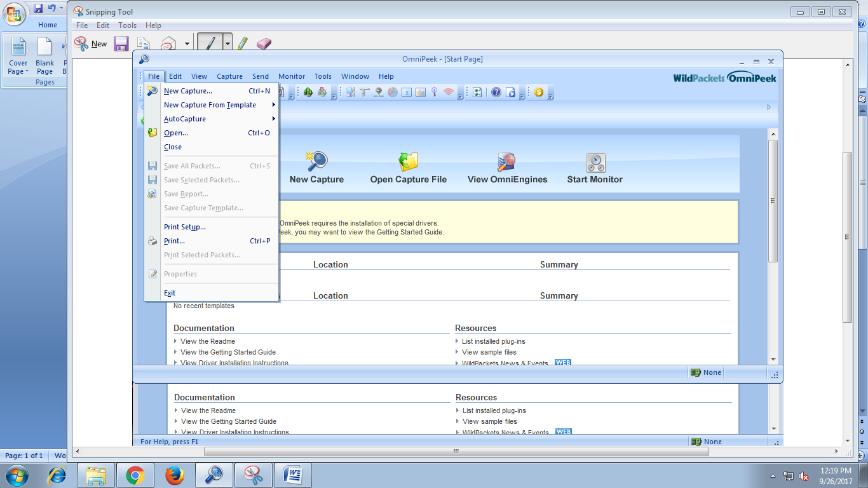Select the Highlighter tool in Snipping Tool
Screen dimensions: 868x488
[242, 43]
